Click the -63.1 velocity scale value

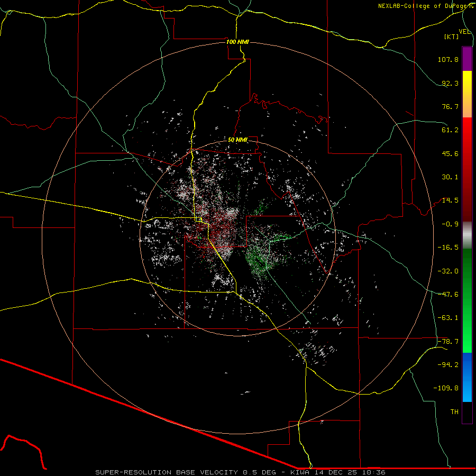448,318
